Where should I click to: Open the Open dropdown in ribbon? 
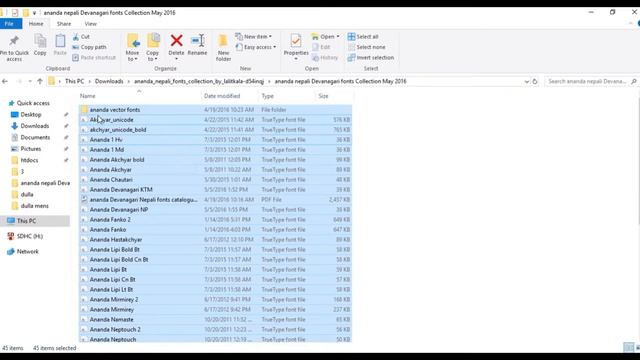click(325, 37)
